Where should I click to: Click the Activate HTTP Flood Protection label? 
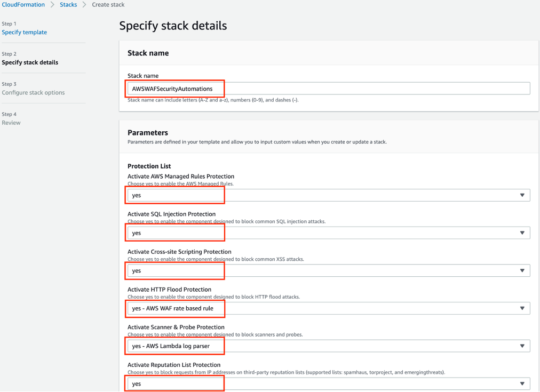[170, 290]
